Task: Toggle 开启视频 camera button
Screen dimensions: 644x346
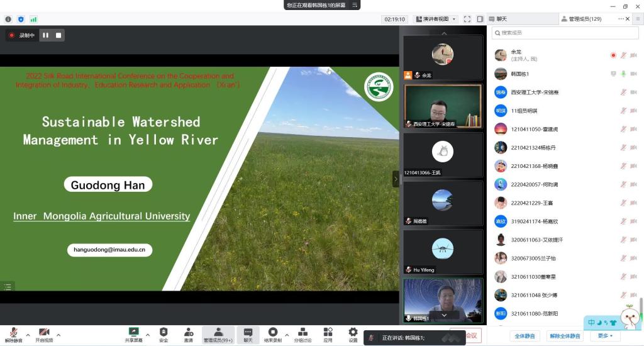Action: [44, 335]
